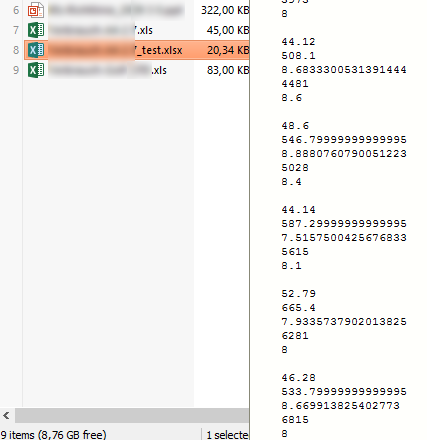Click the '1 selected' status bar entry
The width and height of the screenshot is (427, 440).
pos(227,435)
